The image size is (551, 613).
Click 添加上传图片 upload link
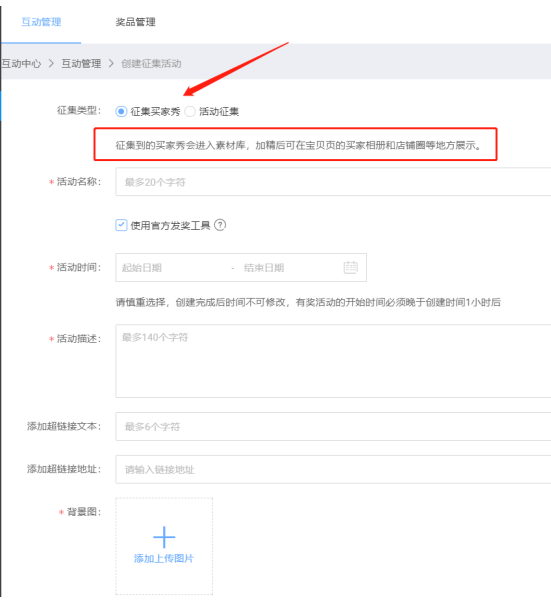click(164, 558)
